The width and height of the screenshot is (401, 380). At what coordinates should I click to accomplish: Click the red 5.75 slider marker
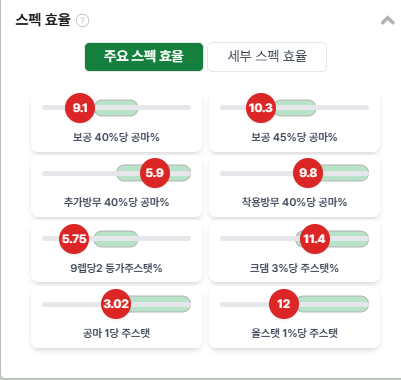pyautogui.click(x=74, y=239)
